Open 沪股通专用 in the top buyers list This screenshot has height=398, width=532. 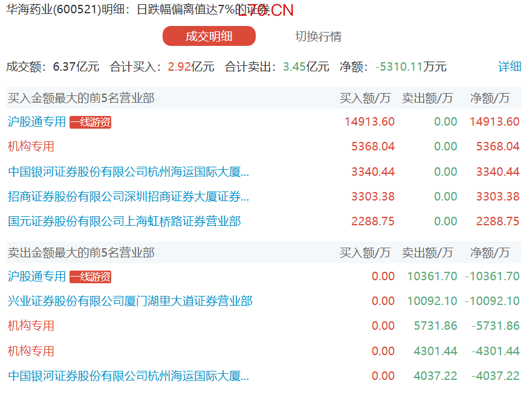click(x=37, y=122)
